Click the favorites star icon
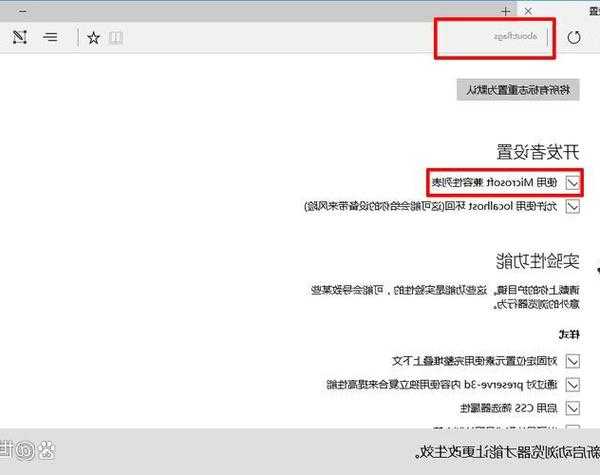Screen dimensions: 600x475 click(93, 38)
